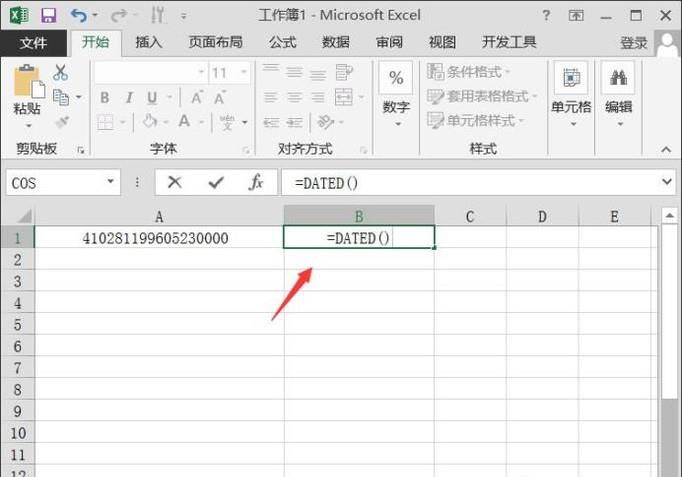Screen dimensions: 682x477
Task: Open the 文件 file menu
Action: [x=33, y=43]
